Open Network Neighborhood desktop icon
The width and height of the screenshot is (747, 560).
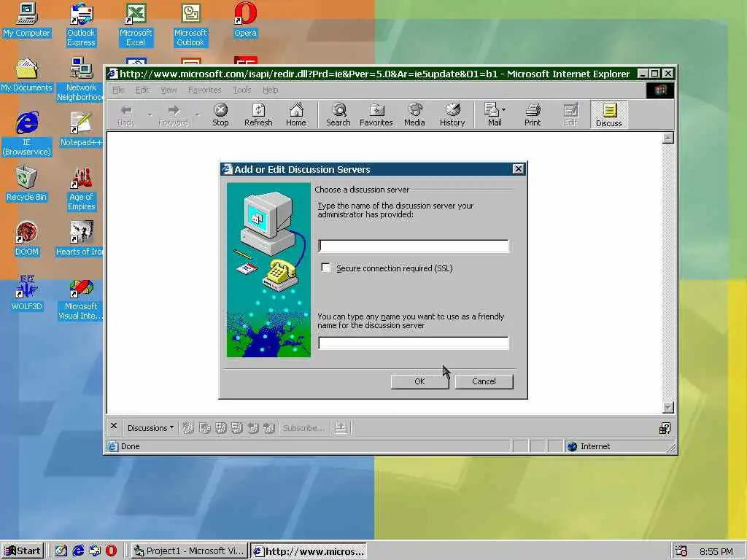(80, 79)
